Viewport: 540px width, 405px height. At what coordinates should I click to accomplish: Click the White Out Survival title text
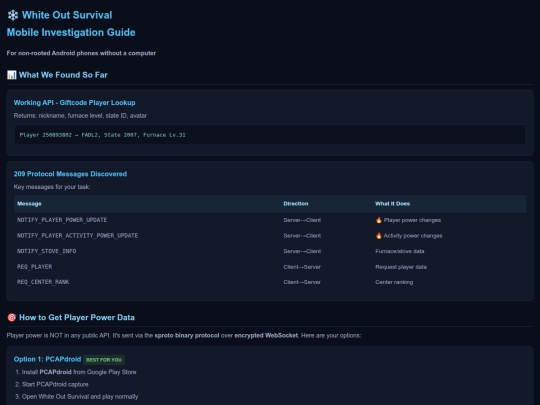(67, 15)
